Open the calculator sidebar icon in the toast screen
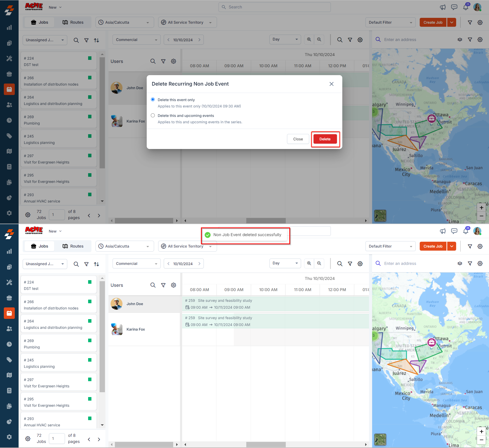Viewport: 489px width, 448px height. tap(9, 391)
